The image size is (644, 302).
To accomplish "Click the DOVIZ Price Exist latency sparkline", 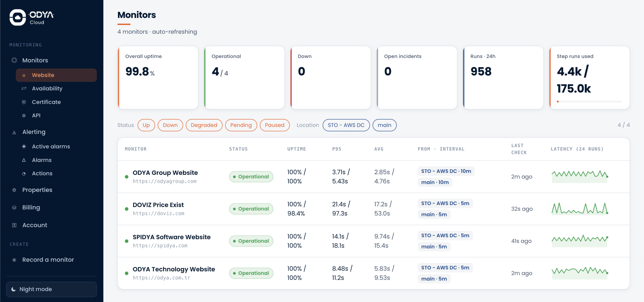I will click(x=580, y=209).
